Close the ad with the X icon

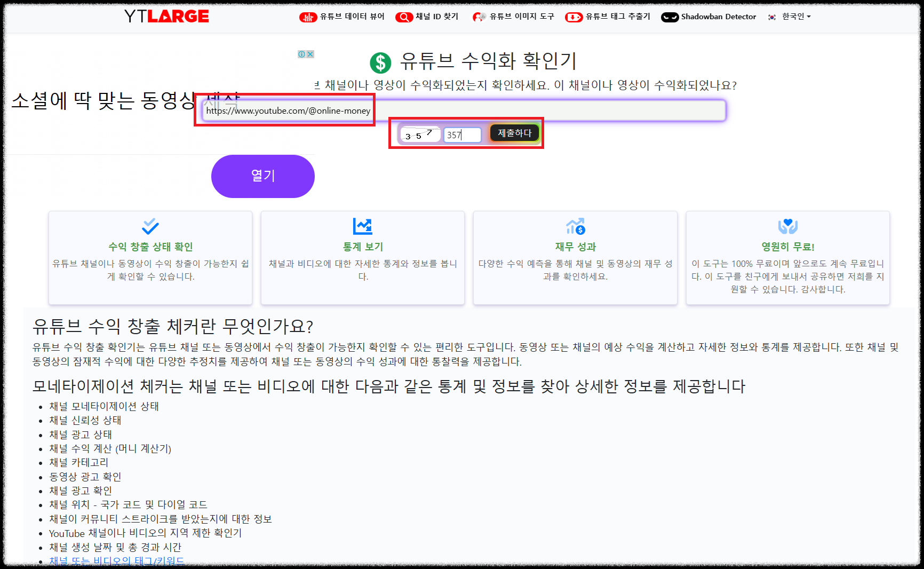310,54
